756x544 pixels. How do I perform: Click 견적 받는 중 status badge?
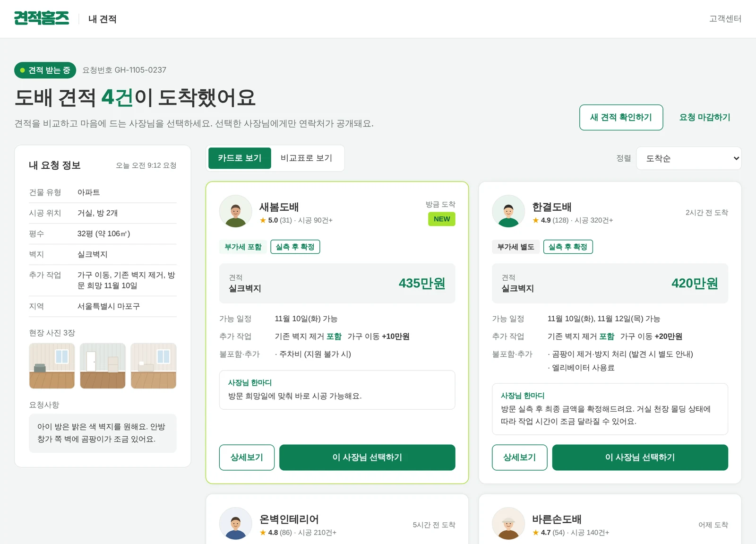pos(45,70)
